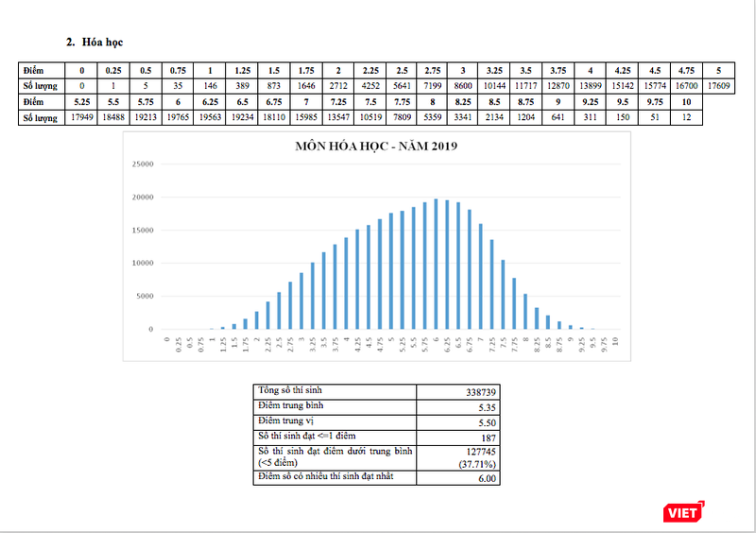The image size is (756, 533).
Task: Click the 'Điểm trung vị' row label
Action: pyautogui.click(x=290, y=421)
